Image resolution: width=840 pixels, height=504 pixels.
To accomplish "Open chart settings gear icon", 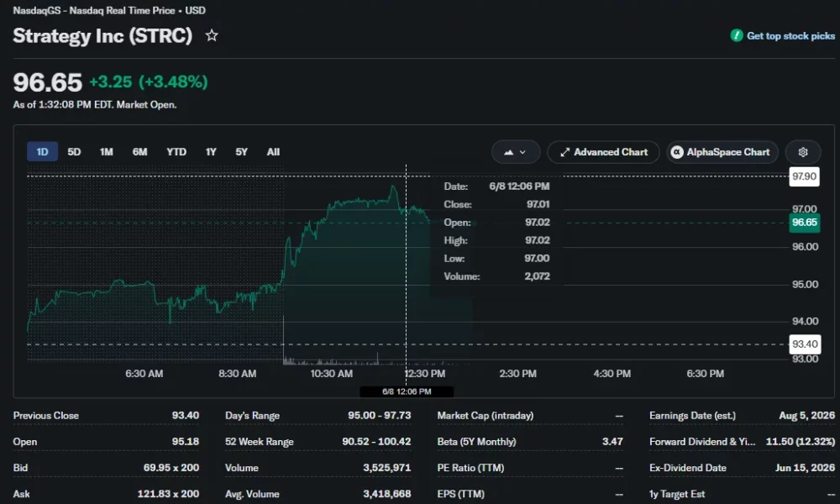I will 802,152.
